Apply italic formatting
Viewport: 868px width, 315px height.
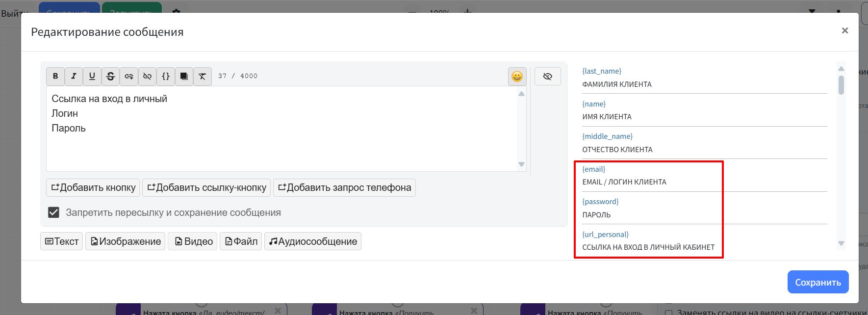pos(74,76)
